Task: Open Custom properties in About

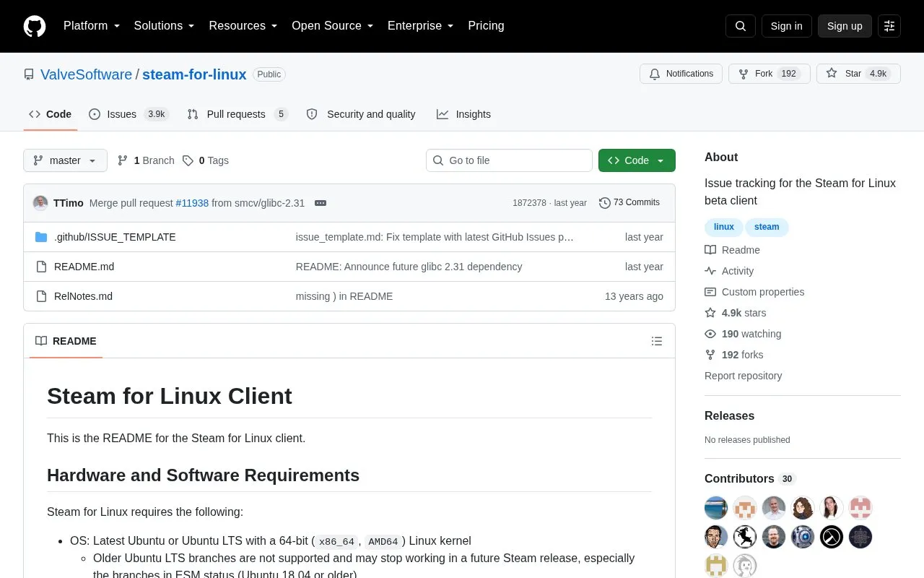Action: 754,292
